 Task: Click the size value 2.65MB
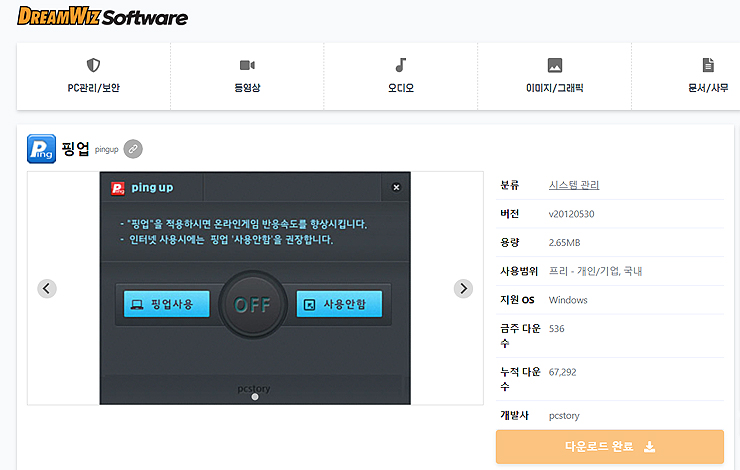pyautogui.click(x=564, y=243)
